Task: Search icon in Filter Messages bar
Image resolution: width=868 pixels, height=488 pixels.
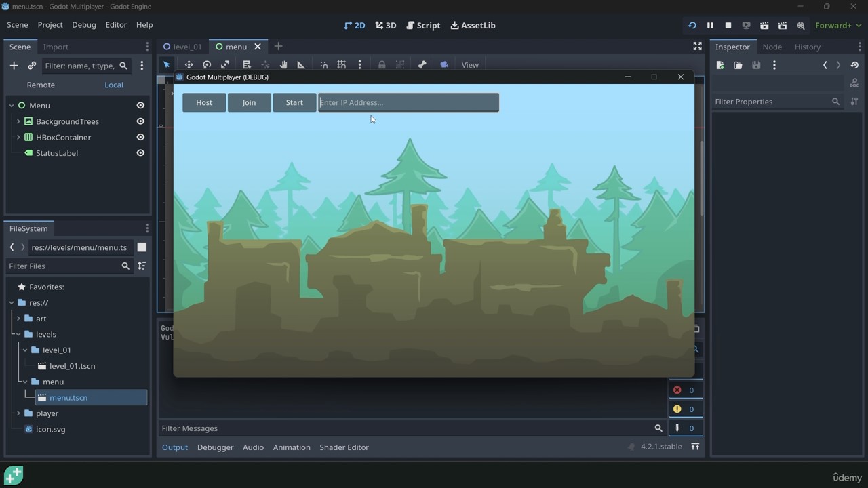Action: 658,428
